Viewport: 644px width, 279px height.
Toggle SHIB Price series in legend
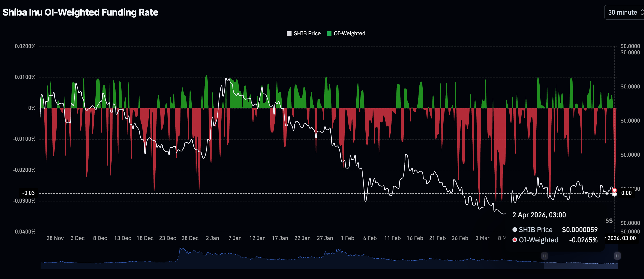307,33
